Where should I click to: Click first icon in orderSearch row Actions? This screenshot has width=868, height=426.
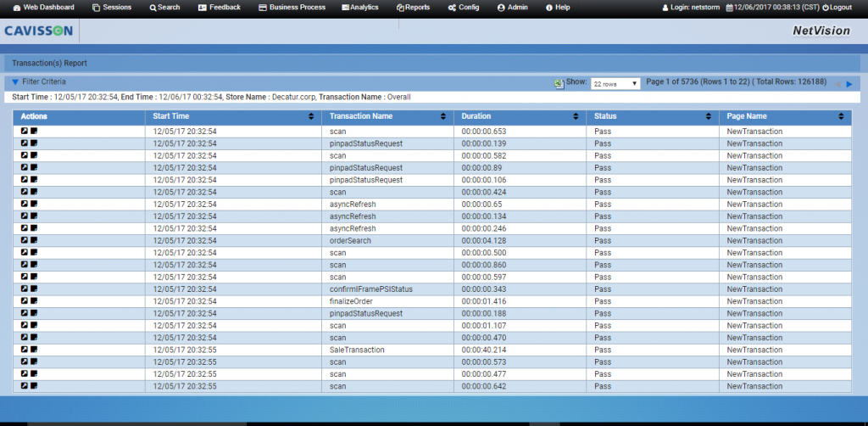click(25, 241)
